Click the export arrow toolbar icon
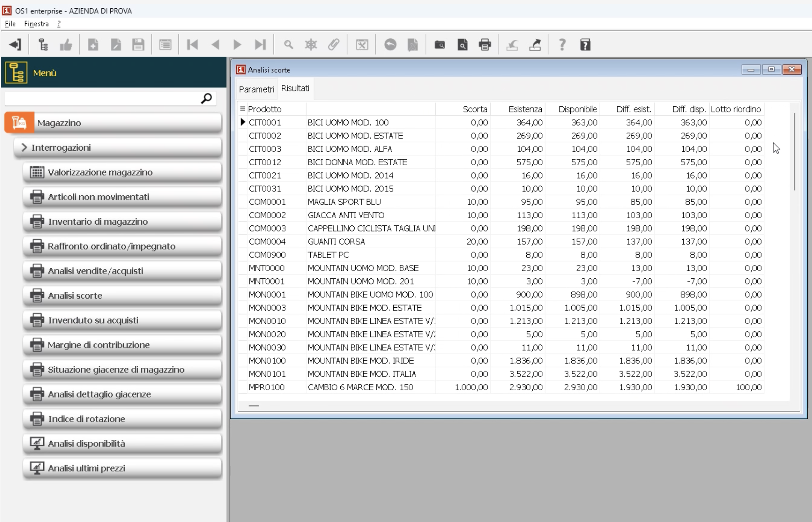The image size is (812, 522). coord(535,45)
